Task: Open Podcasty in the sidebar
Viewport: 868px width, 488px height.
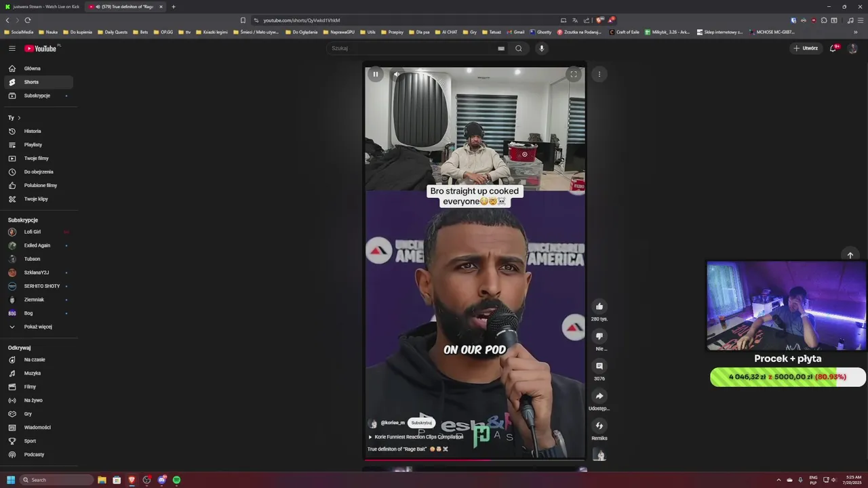Action: [x=39, y=455]
